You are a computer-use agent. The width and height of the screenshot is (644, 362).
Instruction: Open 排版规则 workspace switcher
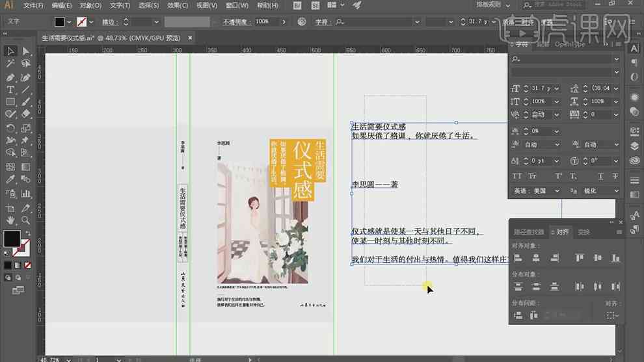pos(493,5)
